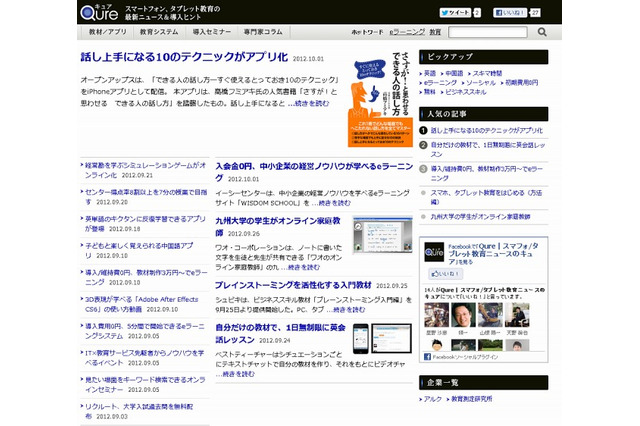Open list item IT×教育サービス dated 2012.09.05
Screen dimensions: 640x426
[x=145, y=357]
